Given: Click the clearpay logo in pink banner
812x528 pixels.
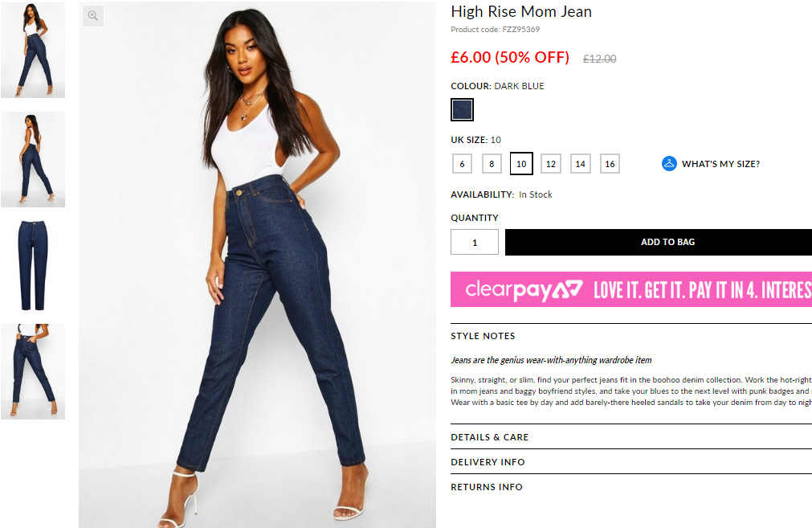Looking at the screenshot, I should (x=524, y=290).
